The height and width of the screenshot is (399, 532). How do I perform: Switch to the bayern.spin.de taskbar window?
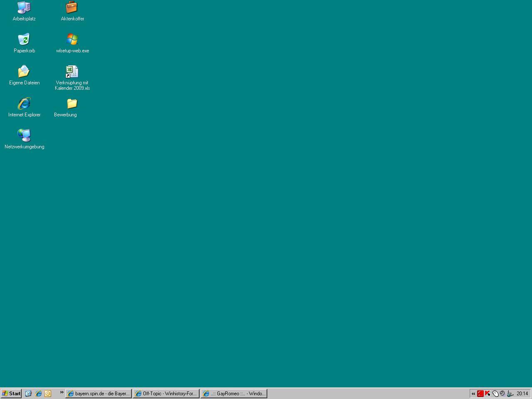point(99,394)
